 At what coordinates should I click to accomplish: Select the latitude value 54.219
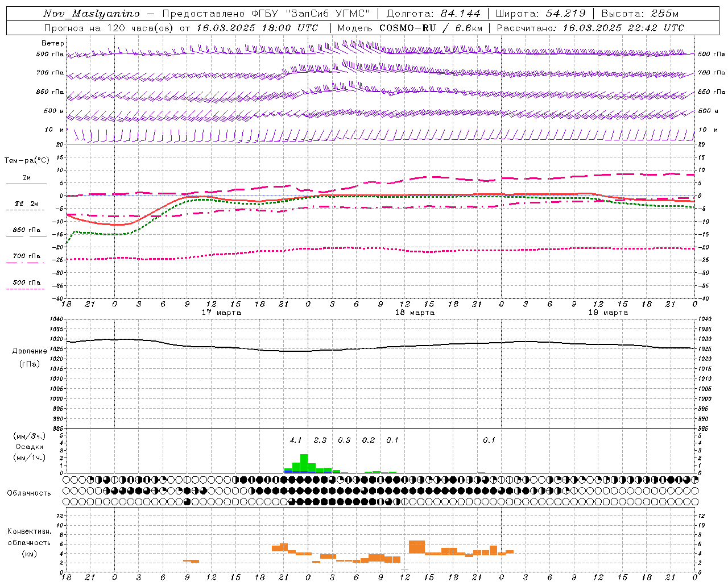[x=566, y=14]
